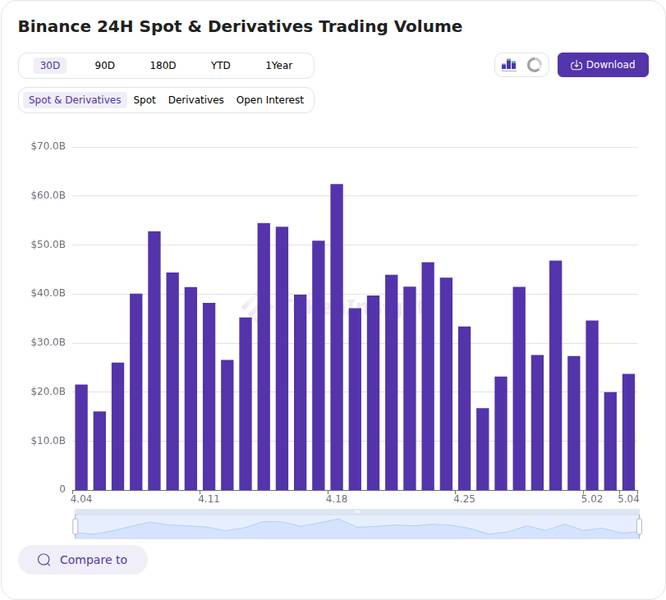Click the range navigator mini chart
The height and width of the screenshot is (600, 666).
point(357,526)
